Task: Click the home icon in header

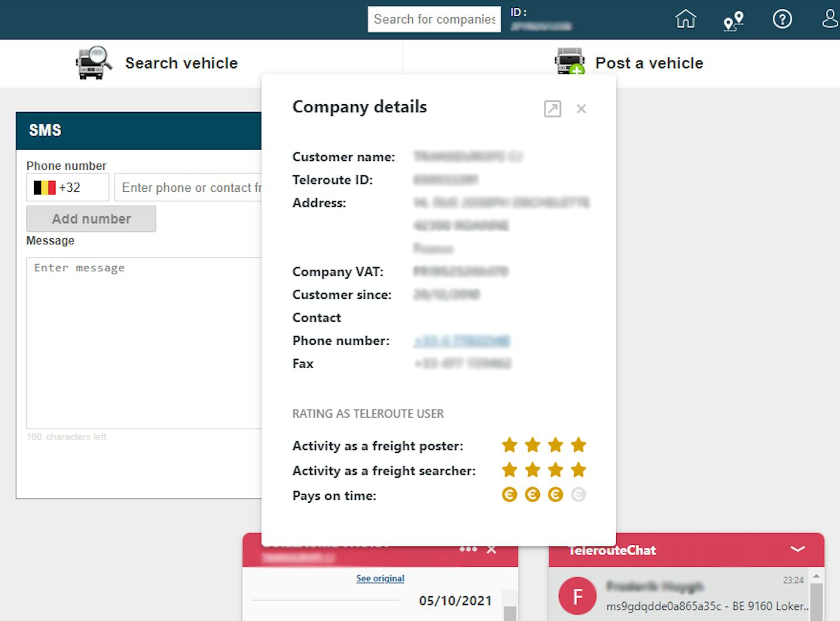Action: tap(685, 19)
